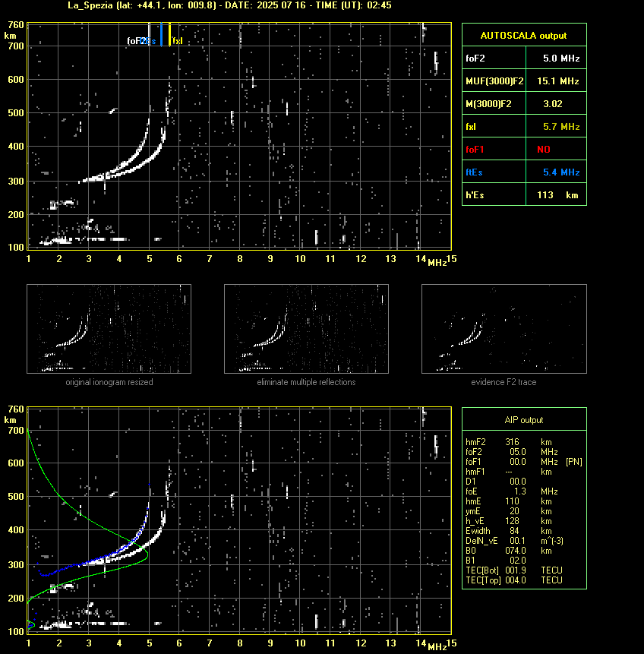Screen dimensions: 644x654
Task: Click the DelN_vE '00.1' value
Action: pyautogui.click(x=518, y=541)
